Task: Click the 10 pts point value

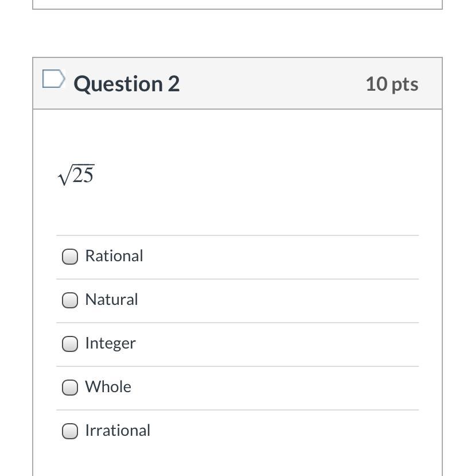Action: pos(391,84)
